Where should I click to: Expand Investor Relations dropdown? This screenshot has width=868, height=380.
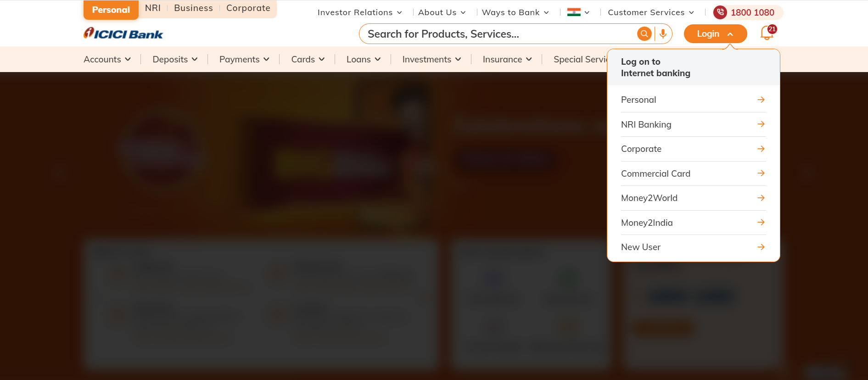(360, 12)
